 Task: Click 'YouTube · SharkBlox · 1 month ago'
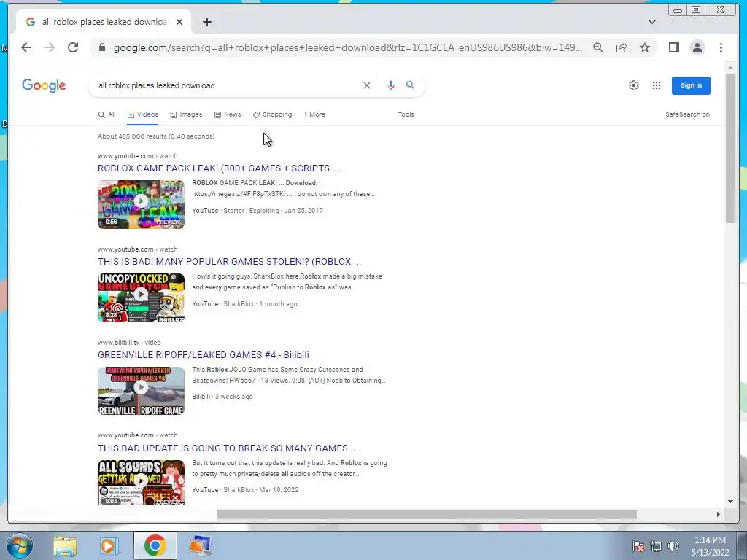tap(244, 304)
